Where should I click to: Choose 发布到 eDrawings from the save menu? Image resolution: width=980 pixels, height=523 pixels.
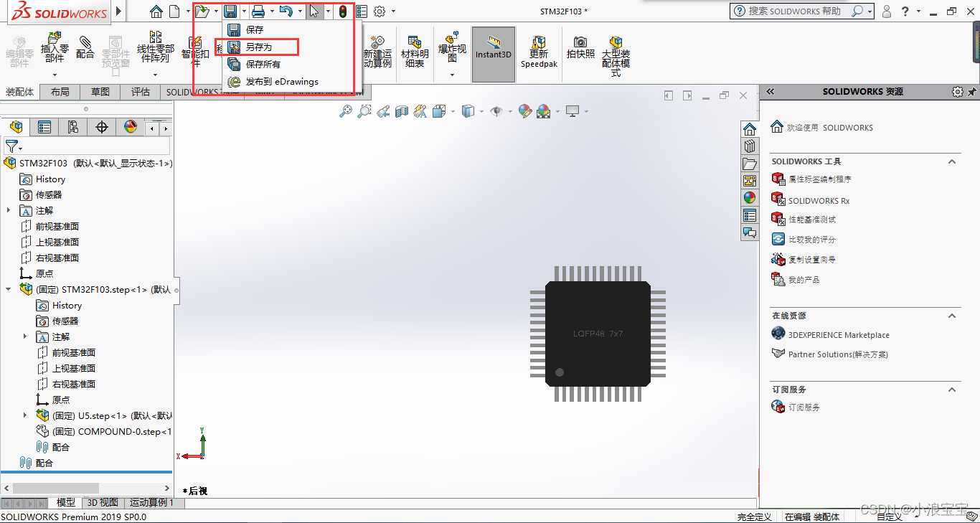coord(281,82)
